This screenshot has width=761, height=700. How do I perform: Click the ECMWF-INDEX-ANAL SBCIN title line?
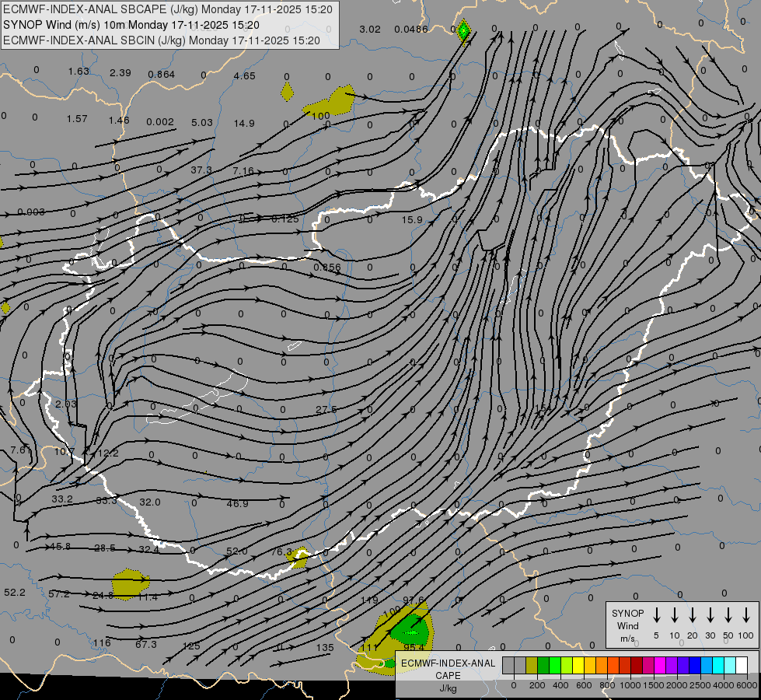pyautogui.click(x=162, y=40)
